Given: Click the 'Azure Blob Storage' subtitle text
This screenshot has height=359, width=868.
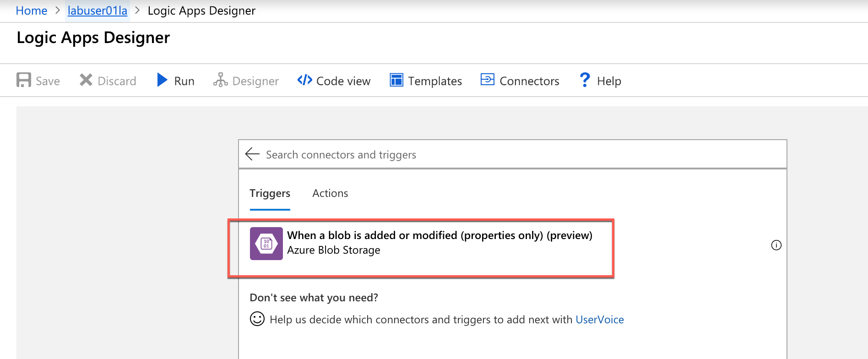Looking at the screenshot, I should [x=333, y=250].
